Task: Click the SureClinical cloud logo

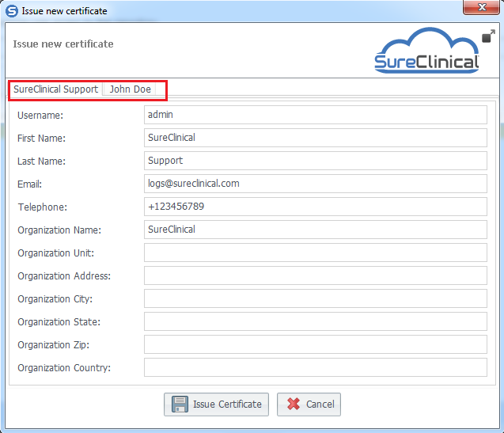Action: coord(427,51)
